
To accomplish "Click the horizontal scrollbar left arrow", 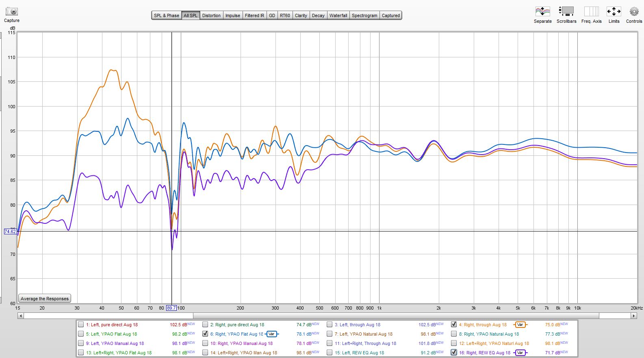I will pyautogui.click(x=21, y=316).
